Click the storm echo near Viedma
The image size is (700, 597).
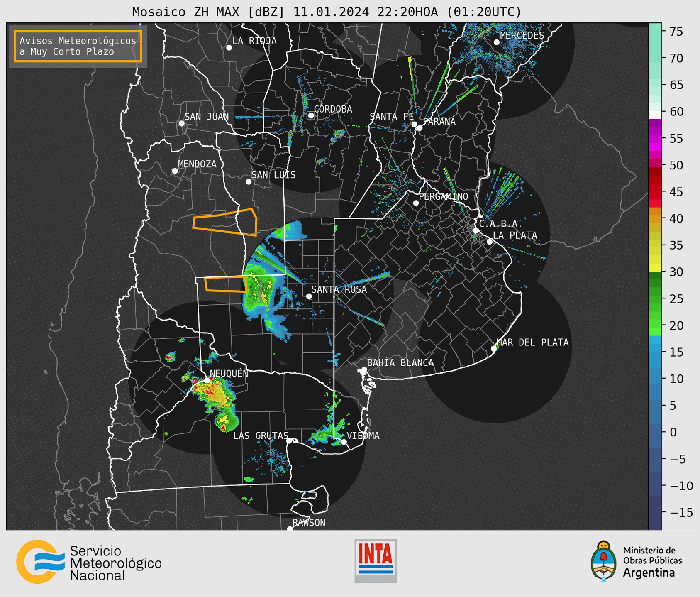pyautogui.click(x=327, y=433)
